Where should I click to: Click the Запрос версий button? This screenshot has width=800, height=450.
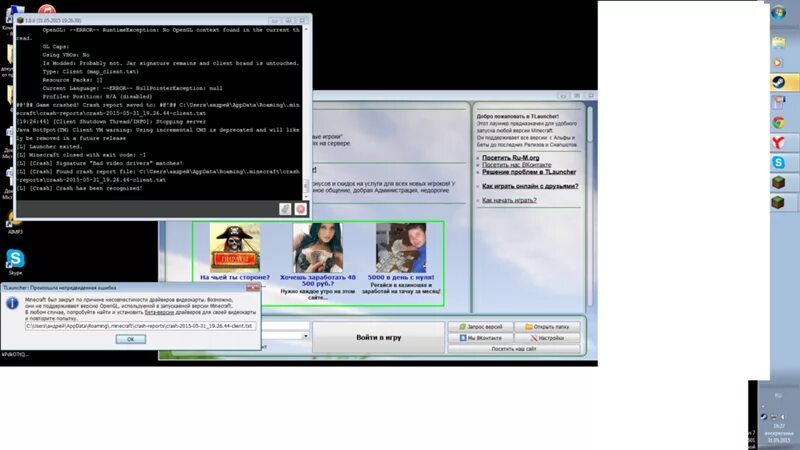(480, 327)
